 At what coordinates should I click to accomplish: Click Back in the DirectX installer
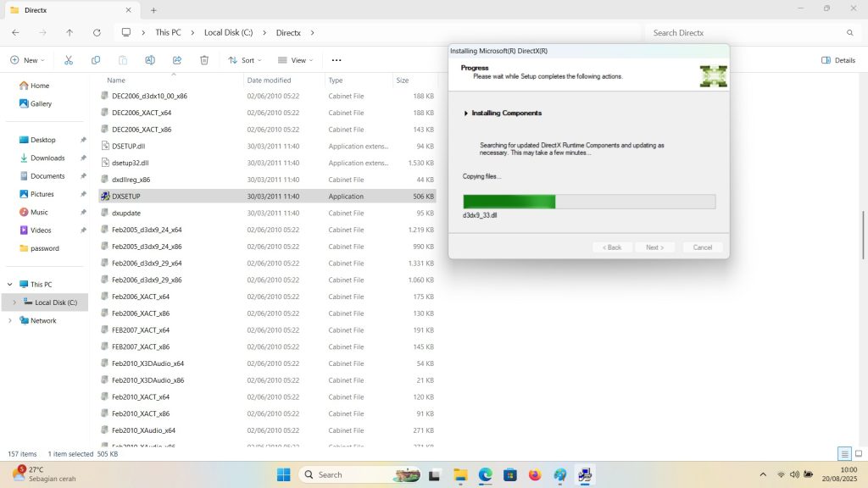[x=612, y=247]
